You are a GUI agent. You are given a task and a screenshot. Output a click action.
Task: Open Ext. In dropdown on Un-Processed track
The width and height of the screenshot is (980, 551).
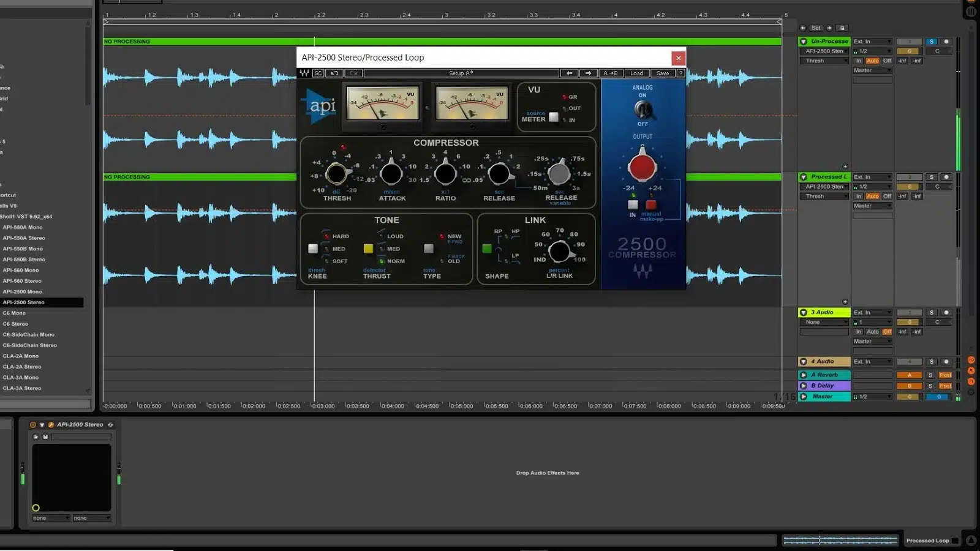click(872, 42)
